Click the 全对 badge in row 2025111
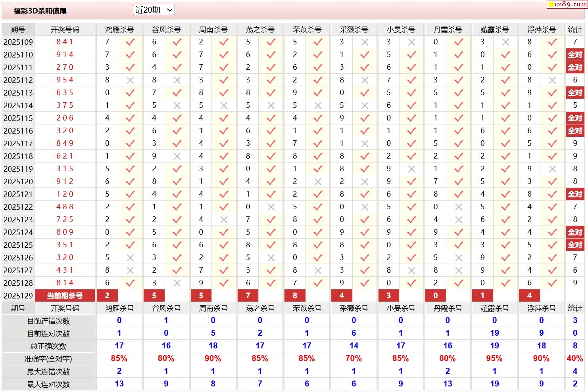 [575, 67]
